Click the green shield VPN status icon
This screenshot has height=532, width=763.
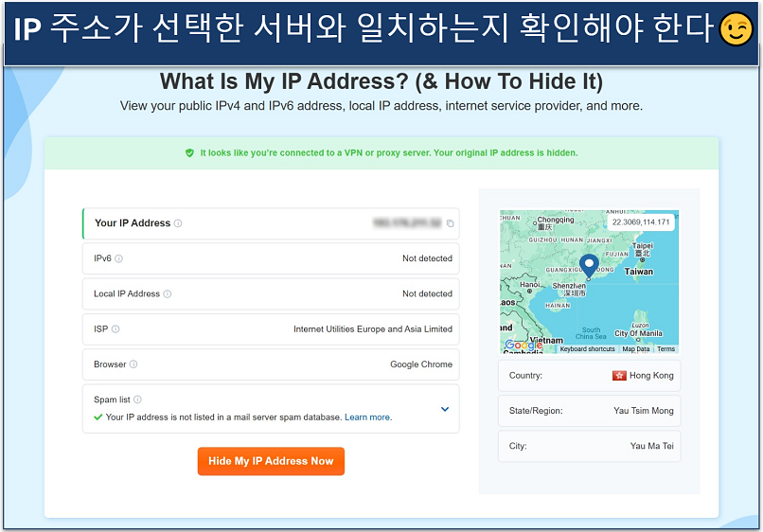click(189, 152)
